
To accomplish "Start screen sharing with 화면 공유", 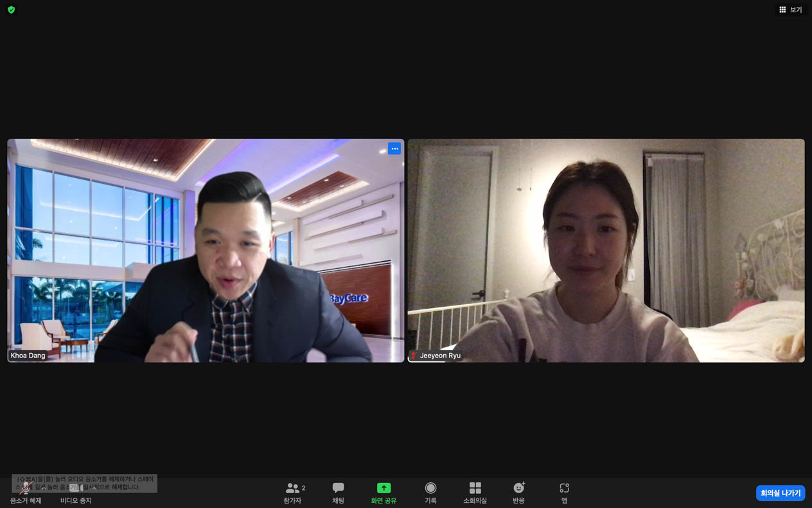I will pos(384,493).
